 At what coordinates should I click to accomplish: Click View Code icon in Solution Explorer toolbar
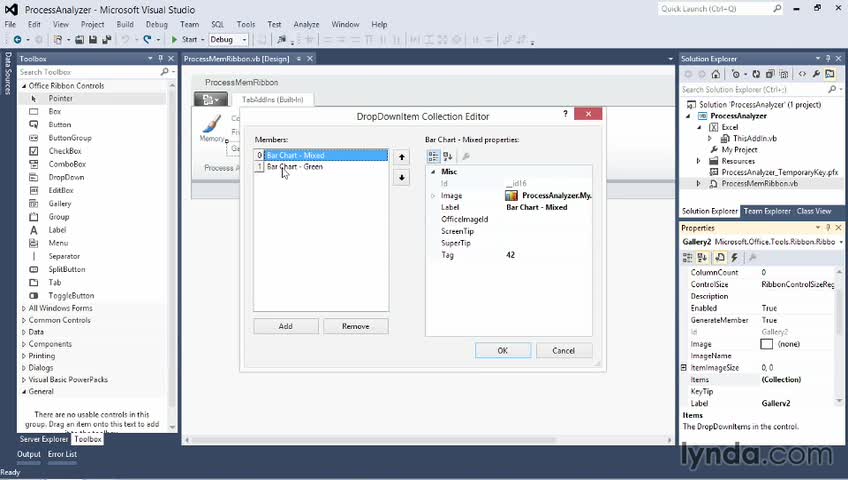coord(802,74)
